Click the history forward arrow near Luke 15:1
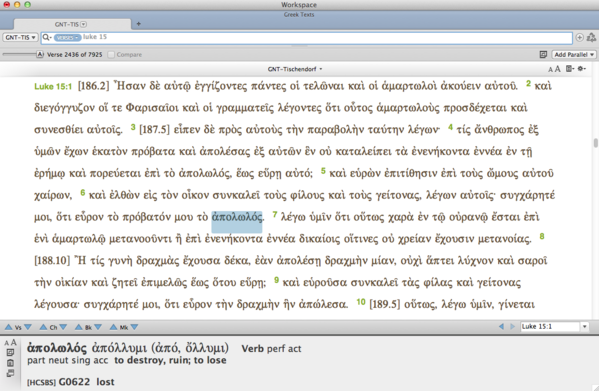The height and width of the screenshot is (391, 599). pos(513,326)
